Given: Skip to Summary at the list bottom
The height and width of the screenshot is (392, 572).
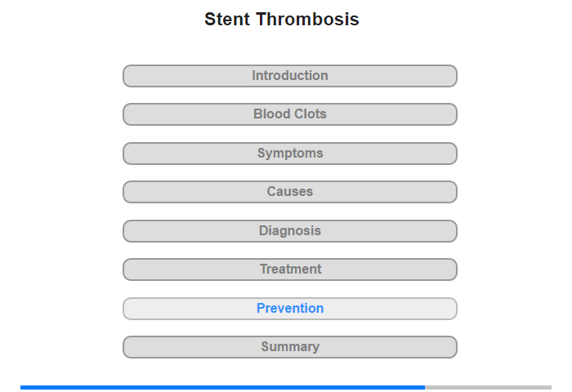Looking at the screenshot, I should point(289,347).
